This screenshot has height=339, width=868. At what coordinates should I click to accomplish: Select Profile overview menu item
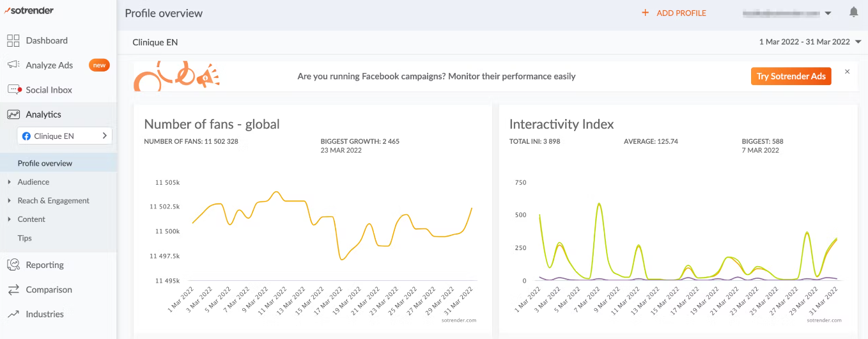coord(45,163)
